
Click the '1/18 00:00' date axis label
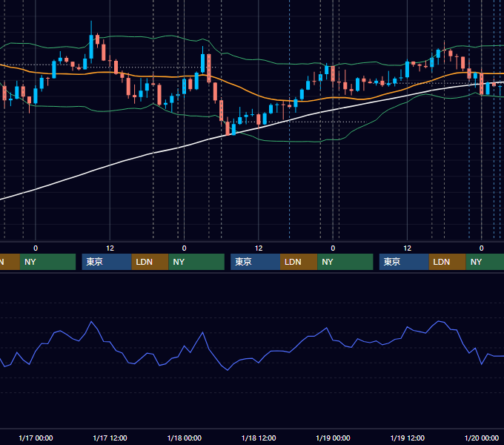click(184, 438)
